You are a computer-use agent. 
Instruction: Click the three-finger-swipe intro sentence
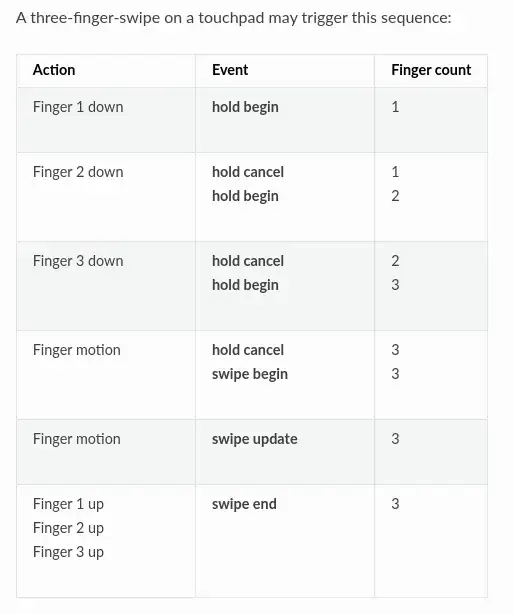tap(234, 18)
